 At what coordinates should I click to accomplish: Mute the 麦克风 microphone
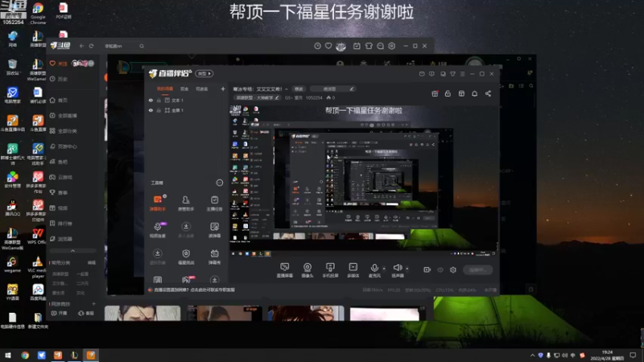374,270
